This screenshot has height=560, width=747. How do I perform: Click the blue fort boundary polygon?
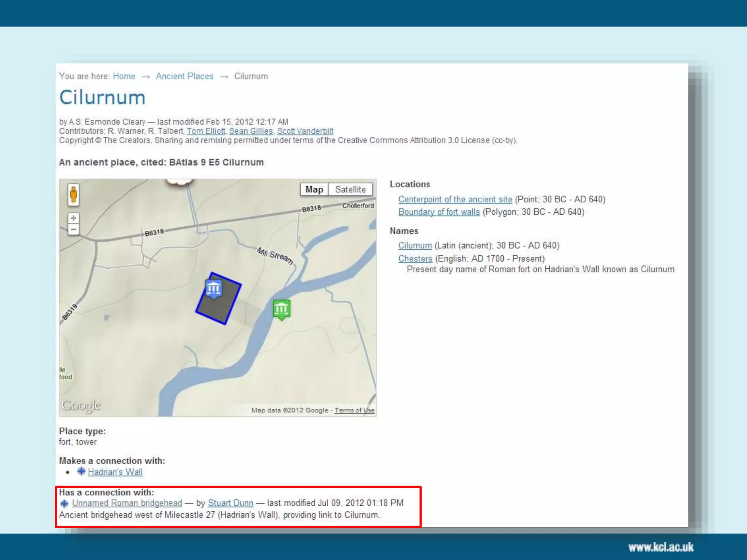click(x=219, y=310)
